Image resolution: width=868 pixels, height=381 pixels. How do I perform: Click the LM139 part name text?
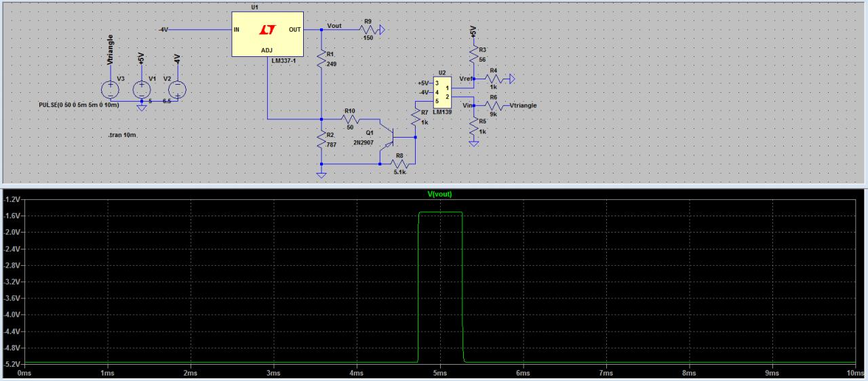(441, 111)
